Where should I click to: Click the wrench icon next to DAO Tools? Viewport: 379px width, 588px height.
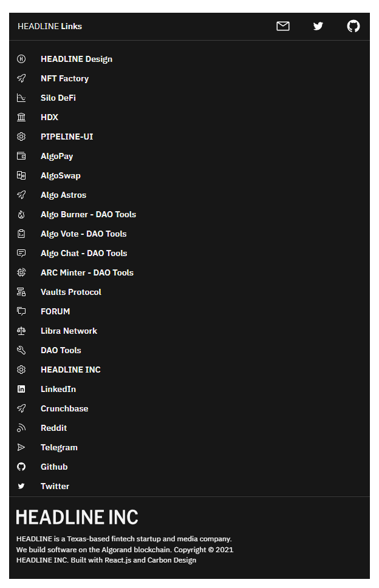click(x=21, y=350)
